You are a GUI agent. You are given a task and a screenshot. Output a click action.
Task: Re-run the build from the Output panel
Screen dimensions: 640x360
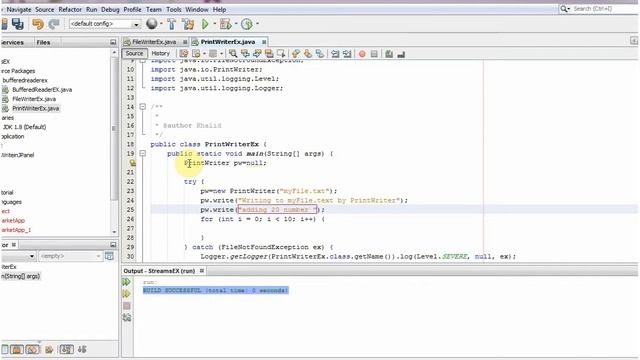127,282
